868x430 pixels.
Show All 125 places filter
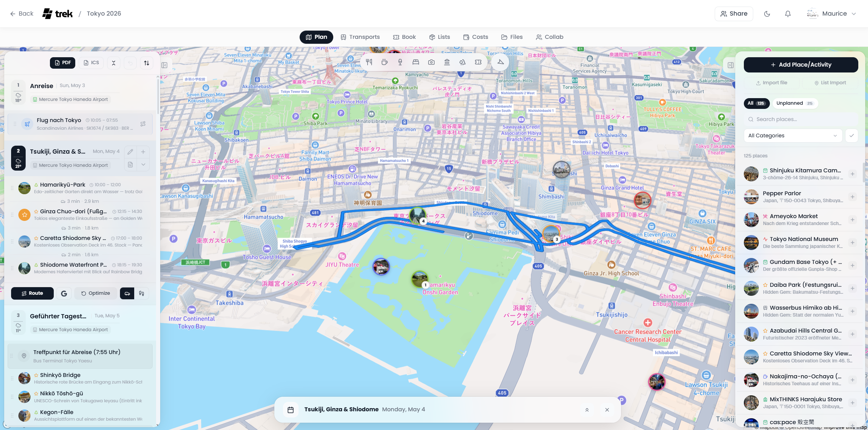point(756,103)
